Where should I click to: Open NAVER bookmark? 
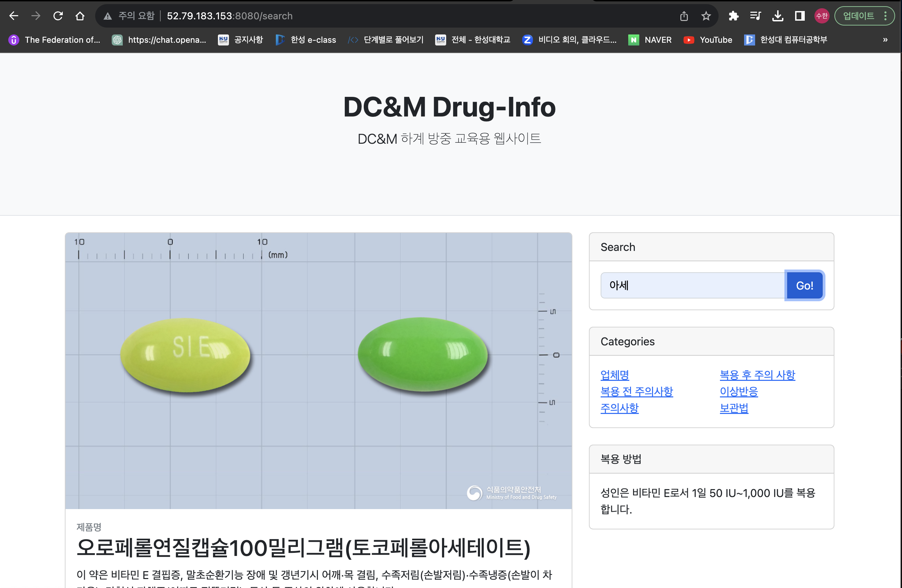[650, 40]
